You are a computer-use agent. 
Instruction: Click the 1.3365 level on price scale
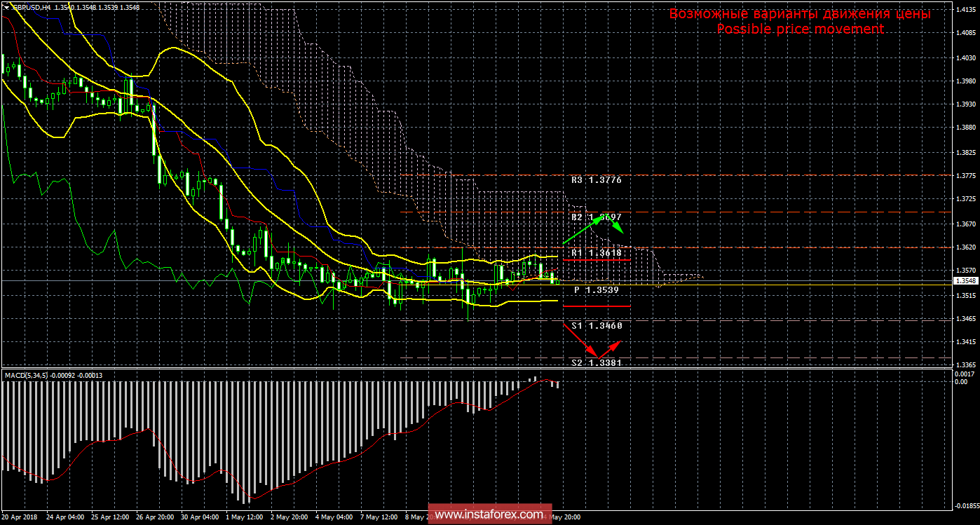click(x=965, y=366)
